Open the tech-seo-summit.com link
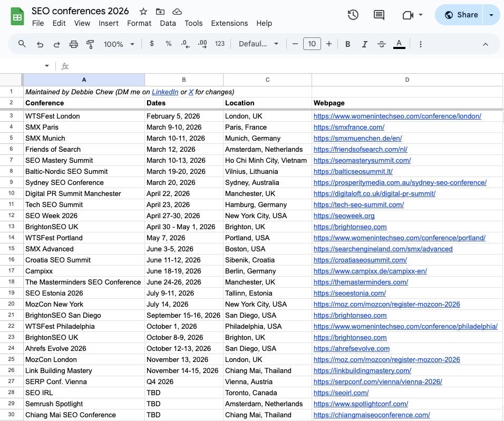Viewport: 504px width, 421px height. pyautogui.click(x=358, y=205)
